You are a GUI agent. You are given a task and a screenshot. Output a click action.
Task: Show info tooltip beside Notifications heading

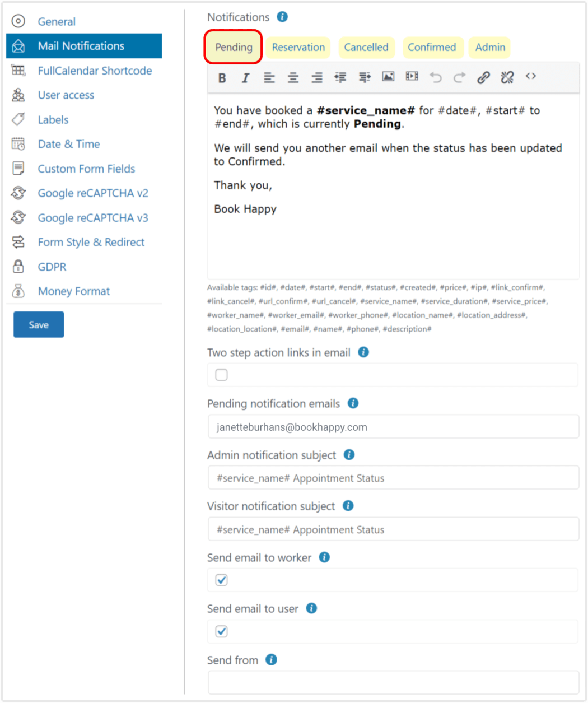coord(282,17)
